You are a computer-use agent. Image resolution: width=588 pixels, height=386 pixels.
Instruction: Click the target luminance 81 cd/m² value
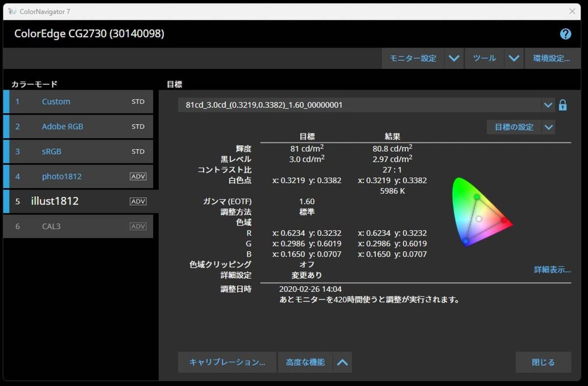point(307,148)
